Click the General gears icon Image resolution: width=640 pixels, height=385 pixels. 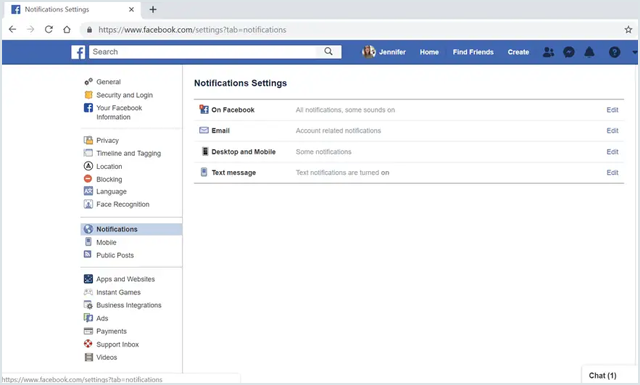coord(88,82)
